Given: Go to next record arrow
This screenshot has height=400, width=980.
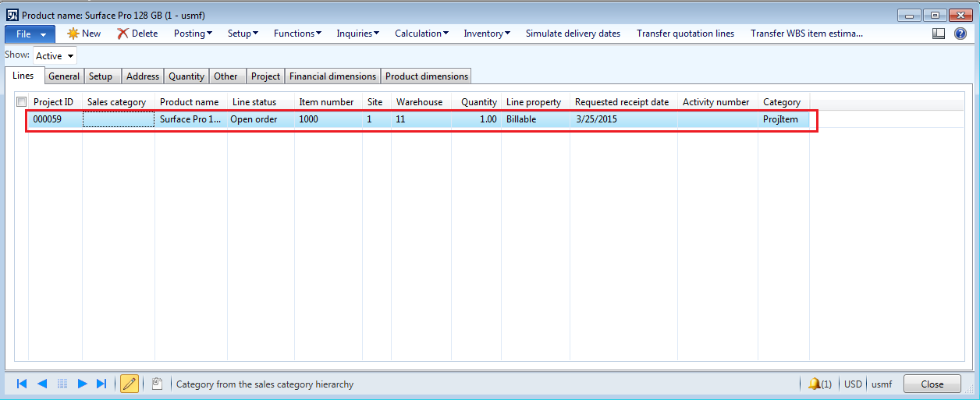Looking at the screenshot, I should (x=82, y=384).
